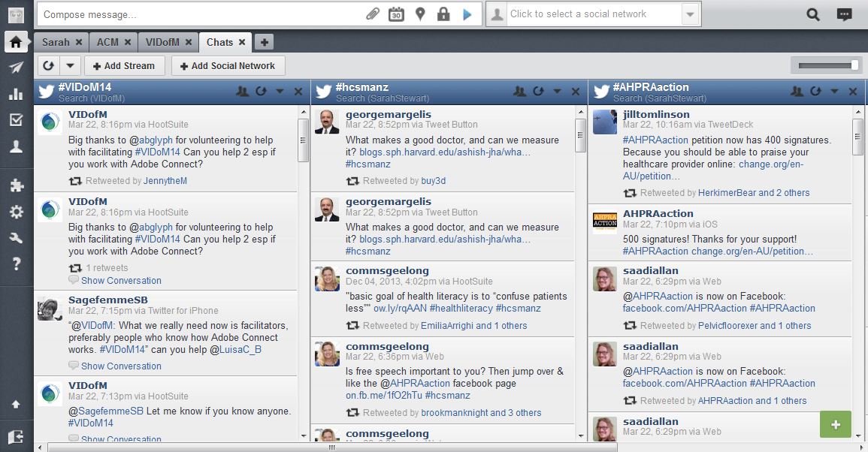
Task: Open refresh interval dropdown next to refresh button
Action: click(x=71, y=66)
